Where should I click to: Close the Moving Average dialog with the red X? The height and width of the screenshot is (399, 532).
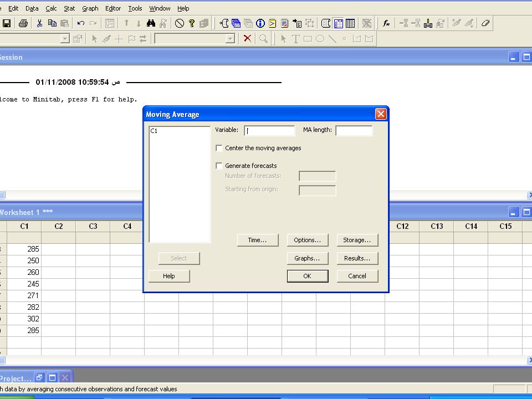point(381,114)
